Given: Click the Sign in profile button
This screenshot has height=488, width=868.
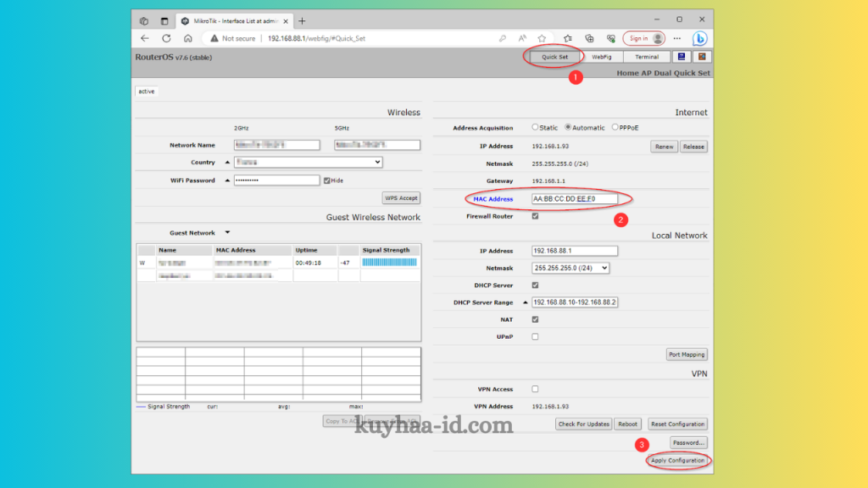Looking at the screenshot, I should [644, 38].
